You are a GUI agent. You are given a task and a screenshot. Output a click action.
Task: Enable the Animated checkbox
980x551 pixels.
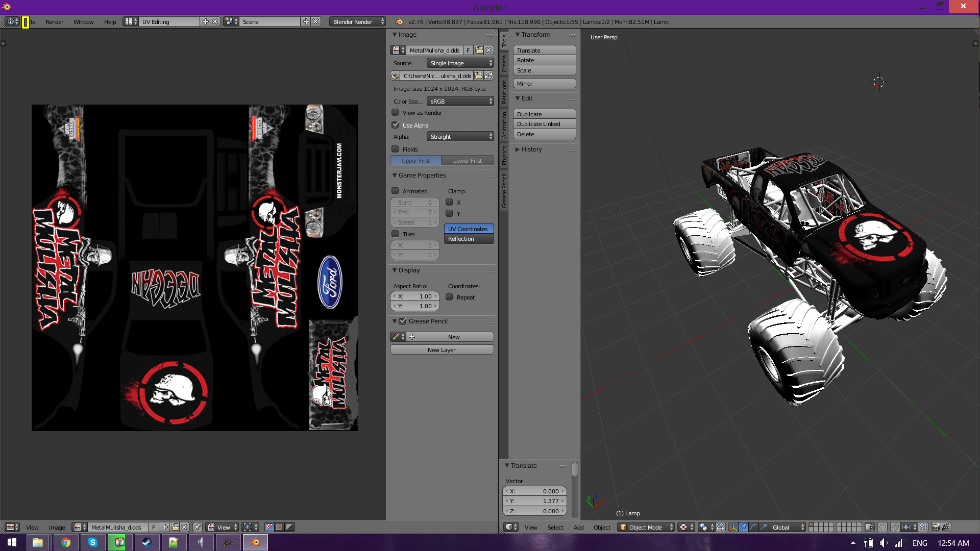click(395, 191)
